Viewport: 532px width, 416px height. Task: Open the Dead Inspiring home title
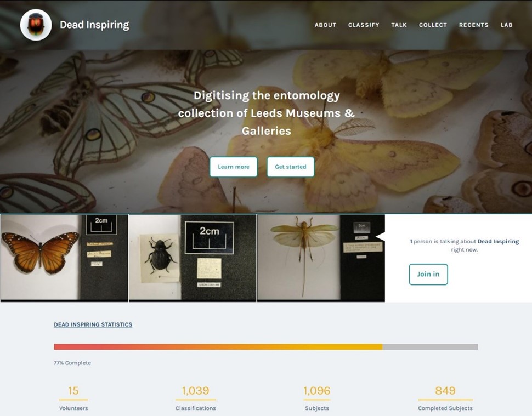click(x=94, y=25)
